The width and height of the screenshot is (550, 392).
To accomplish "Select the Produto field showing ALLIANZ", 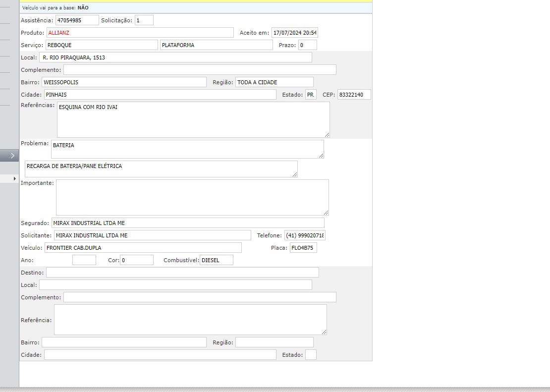I will [x=140, y=33].
